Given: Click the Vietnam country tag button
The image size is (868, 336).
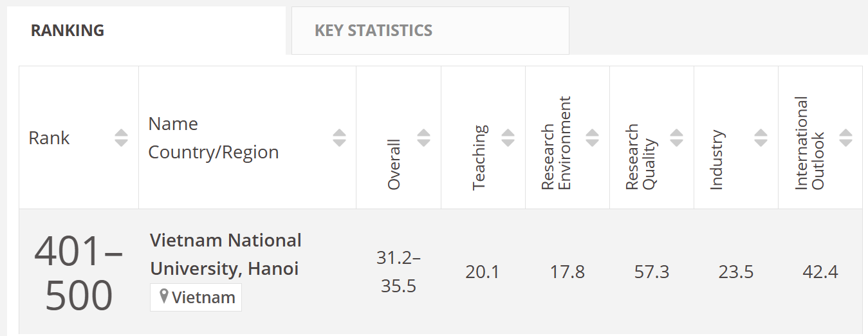Looking at the screenshot, I should 196,297.
